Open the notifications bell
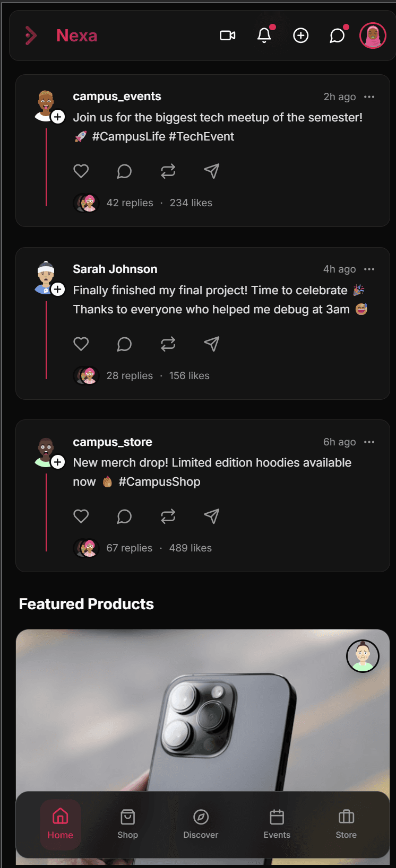Screen dimensions: 396x868 264,36
